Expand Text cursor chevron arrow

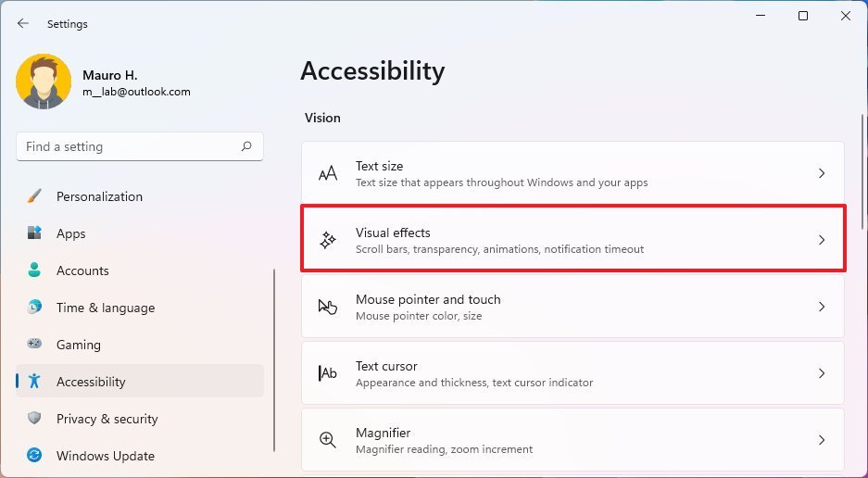pyautogui.click(x=822, y=373)
